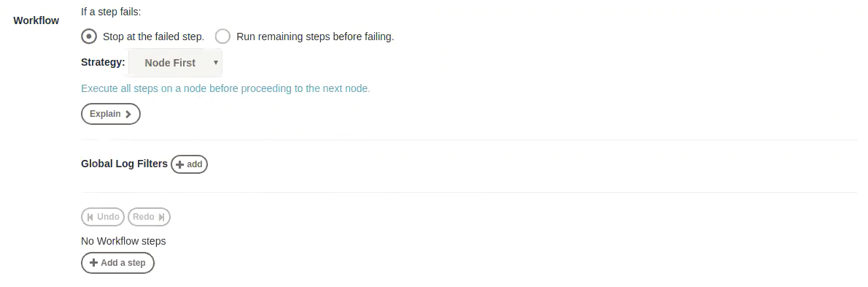Click the Workflow section heading
This screenshot has width=868, height=287.
(36, 20)
